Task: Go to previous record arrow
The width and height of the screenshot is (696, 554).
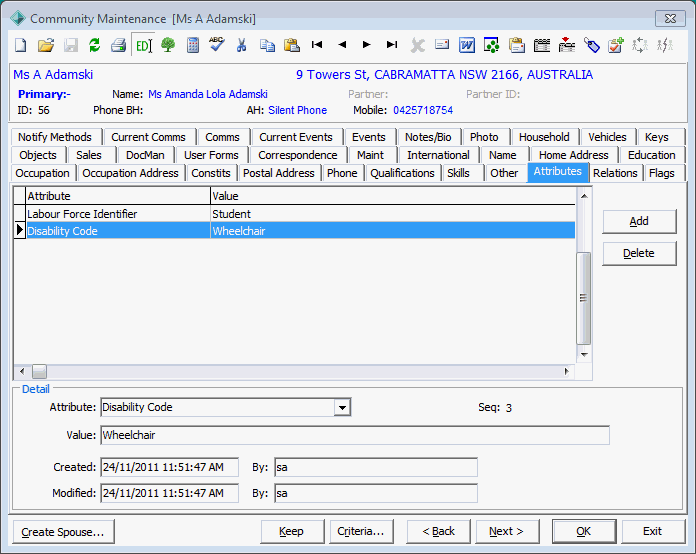Action: 342,44
